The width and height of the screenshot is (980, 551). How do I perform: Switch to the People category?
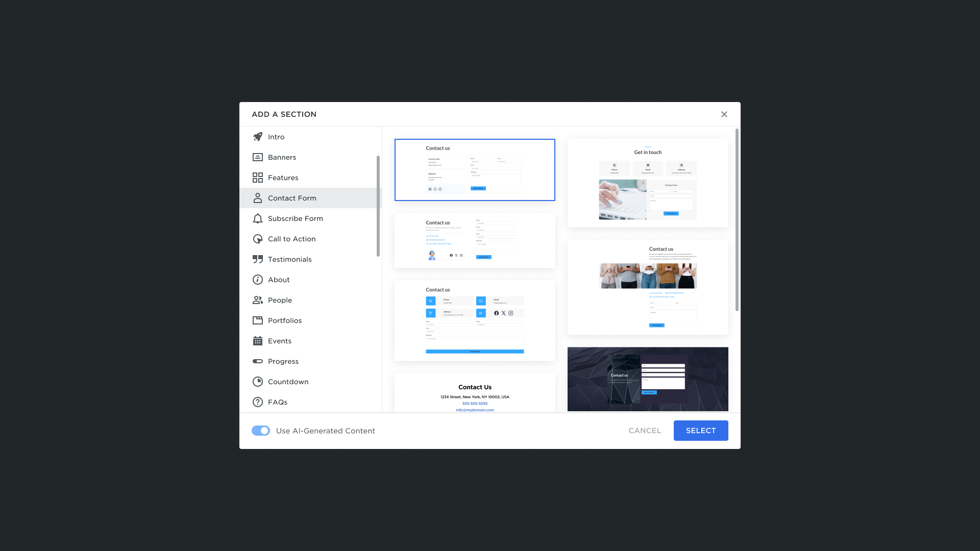280,300
